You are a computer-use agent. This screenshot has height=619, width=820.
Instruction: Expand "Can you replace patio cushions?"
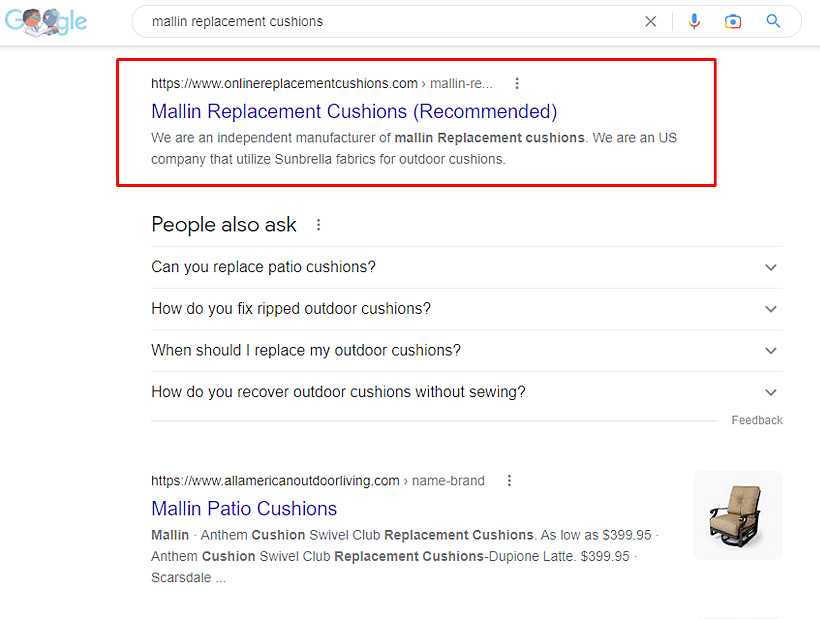pos(466,267)
